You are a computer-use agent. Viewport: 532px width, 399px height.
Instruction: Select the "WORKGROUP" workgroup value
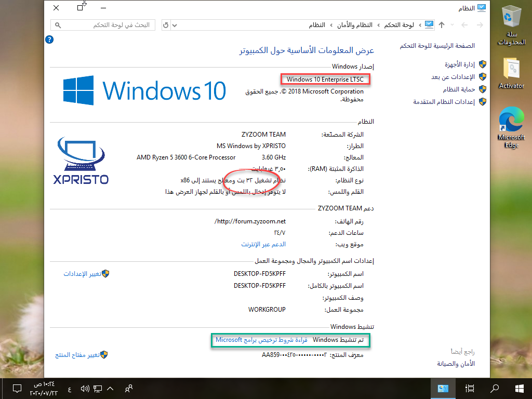pyautogui.click(x=267, y=310)
